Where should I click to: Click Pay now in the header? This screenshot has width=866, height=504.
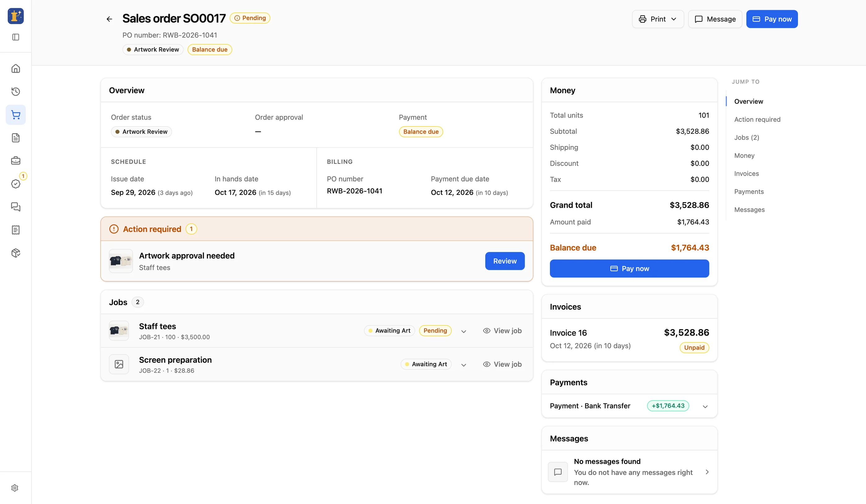pos(772,19)
